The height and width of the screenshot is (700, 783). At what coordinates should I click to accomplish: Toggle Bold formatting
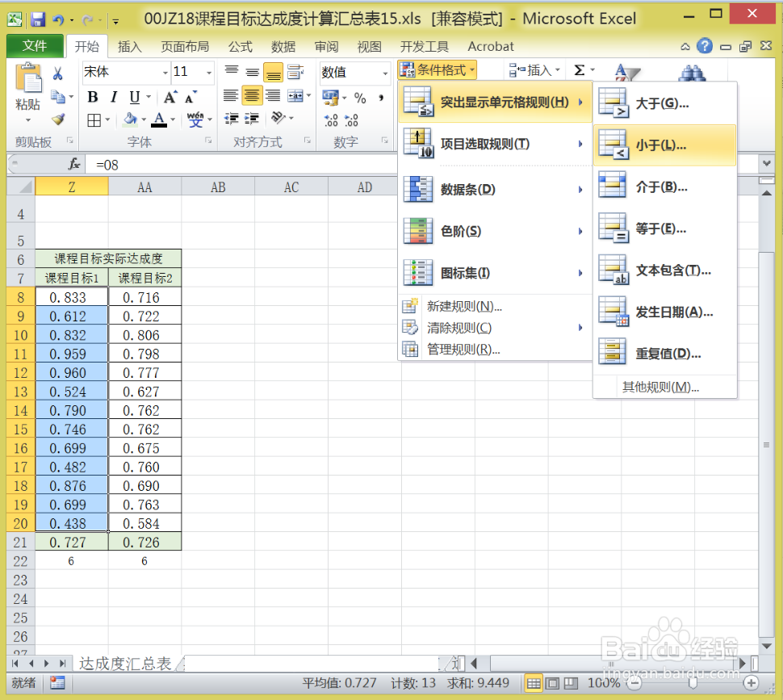92,96
